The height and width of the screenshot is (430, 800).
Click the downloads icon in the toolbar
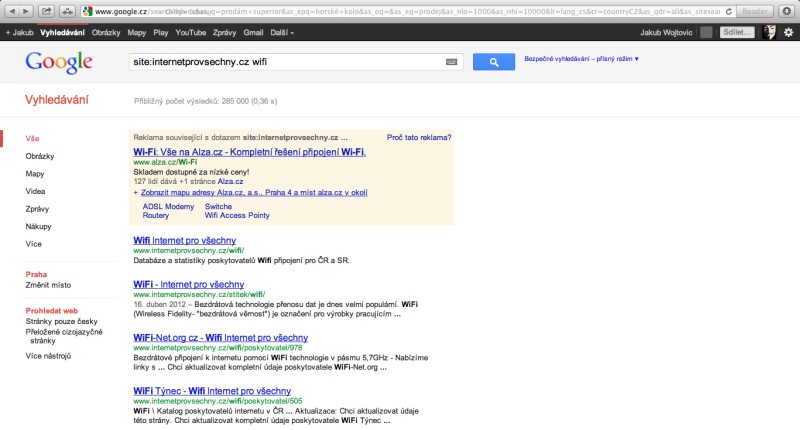pos(787,11)
